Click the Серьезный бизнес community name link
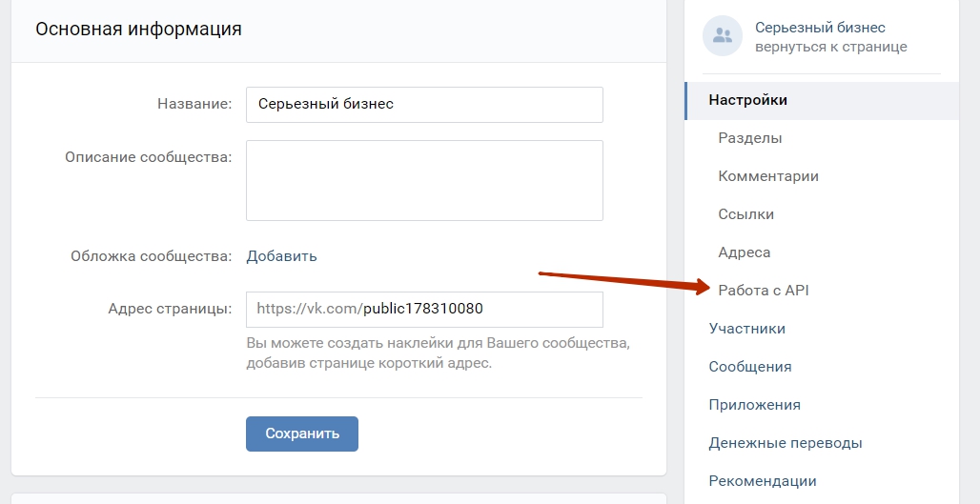Viewport: 980px width, 504px height. pyautogui.click(x=820, y=28)
